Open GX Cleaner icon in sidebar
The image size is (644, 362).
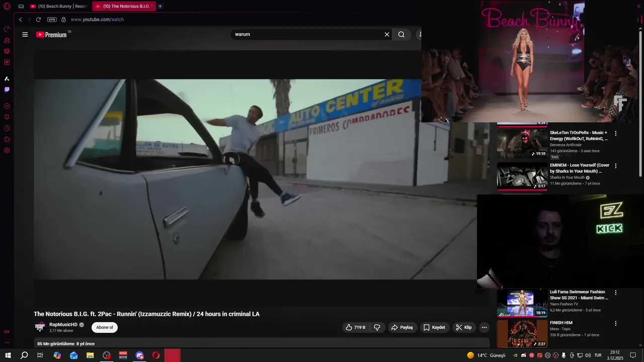pos(7,40)
